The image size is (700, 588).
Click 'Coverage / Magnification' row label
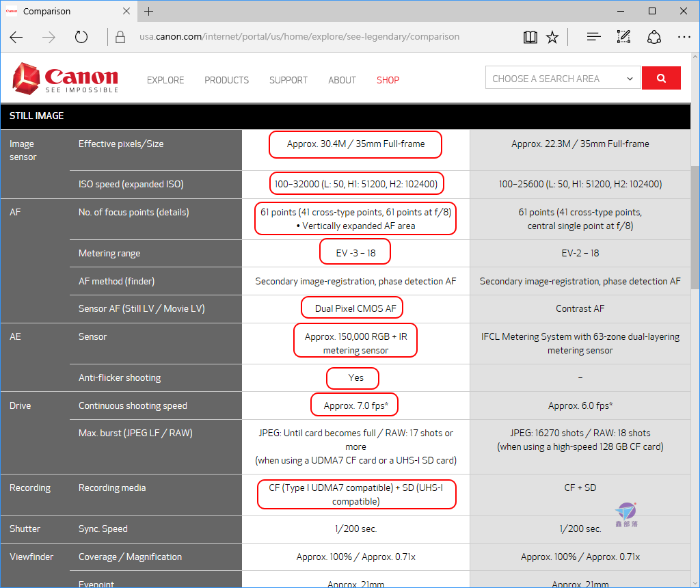(x=131, y=557)
